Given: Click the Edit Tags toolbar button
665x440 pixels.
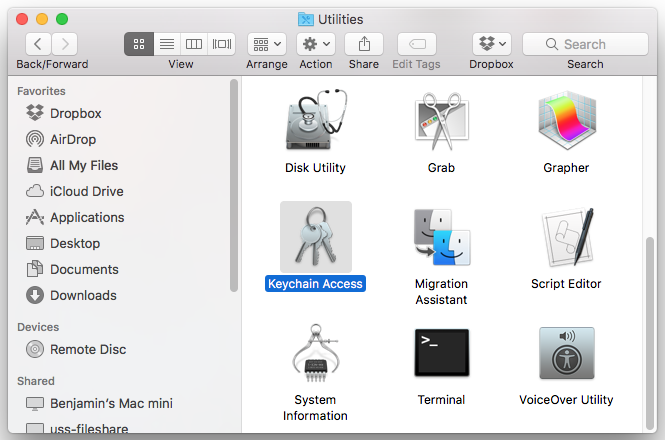Looking at the screenshot, I should [x=416, y=44].
